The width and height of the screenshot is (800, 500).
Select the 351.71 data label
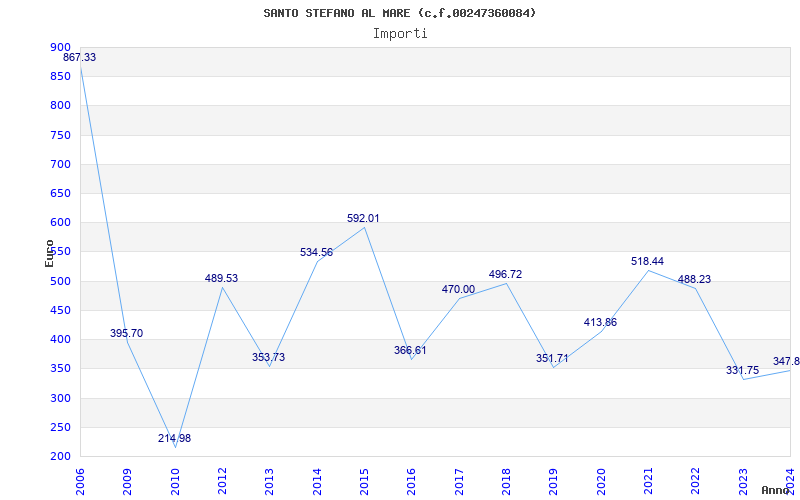point(552,359)
